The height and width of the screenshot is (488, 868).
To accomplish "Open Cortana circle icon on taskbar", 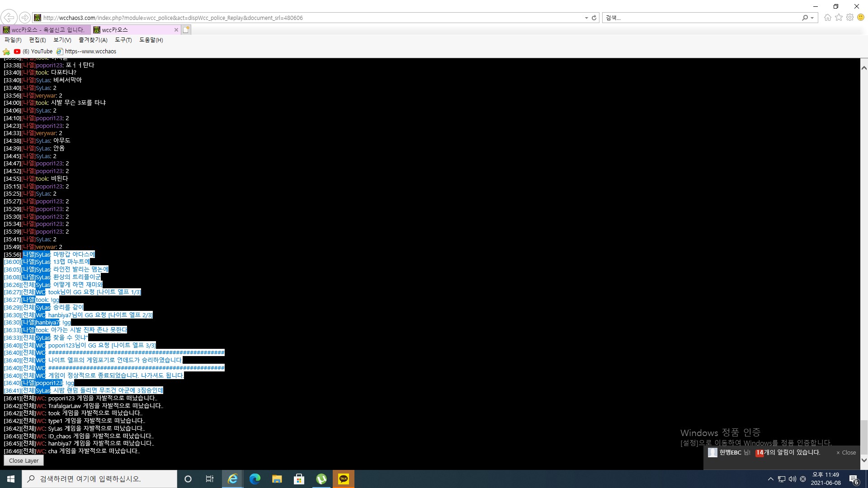I will click(188, 479).
